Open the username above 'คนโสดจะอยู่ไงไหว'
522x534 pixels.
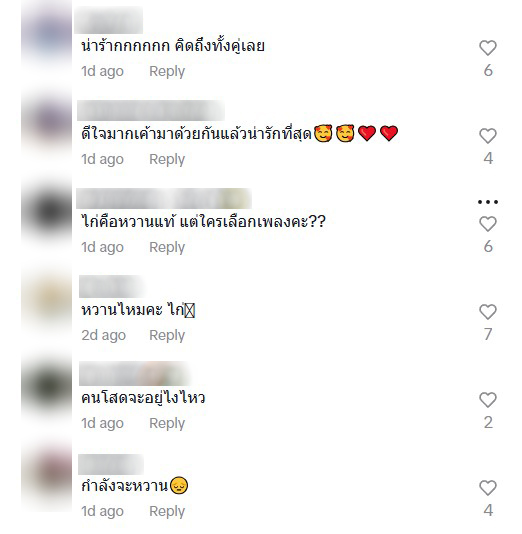[x=134, y=374]
